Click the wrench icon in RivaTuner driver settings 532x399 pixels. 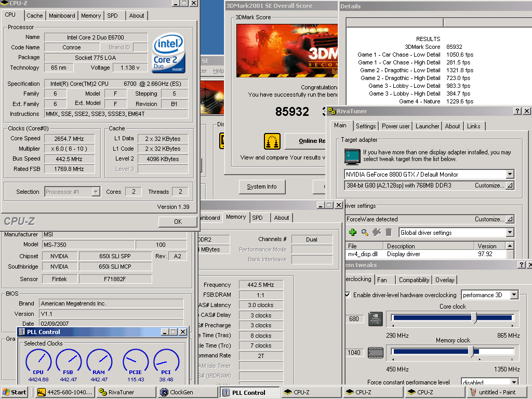377,232
